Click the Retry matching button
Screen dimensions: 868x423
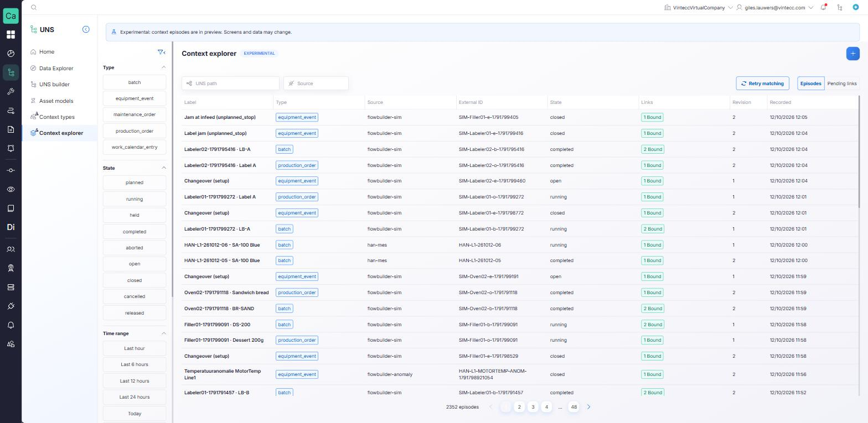(x=762, y=83)
